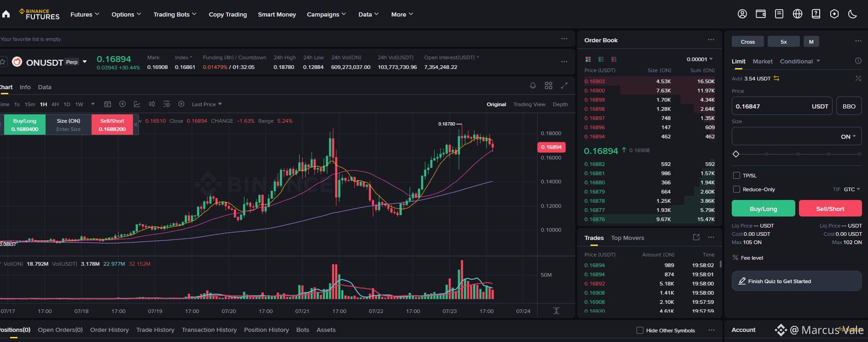Select the 1W chart interval
Image resolution: width=868 pixels, height=342 pixels.
(79, 104)
